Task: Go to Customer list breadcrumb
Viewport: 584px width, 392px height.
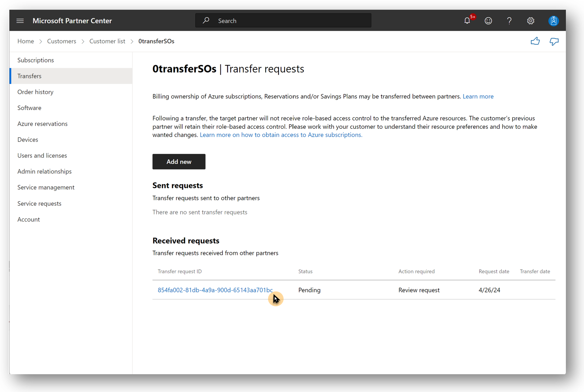Action: click(x=107, y=41)
